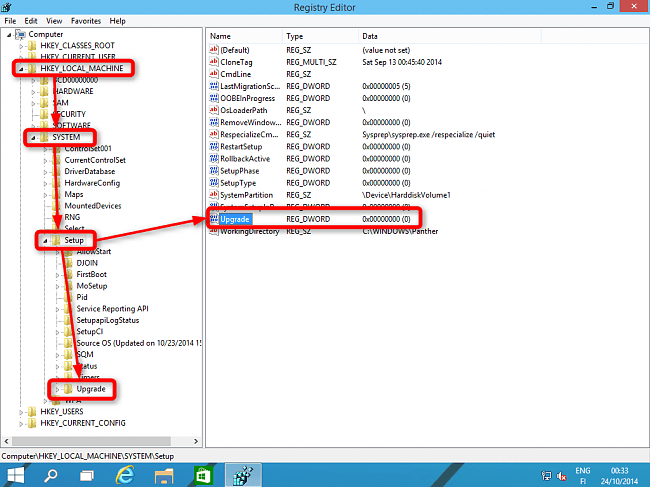
Task: Collapse the SYSTEM key arrow
Action: tap(31, 137)
